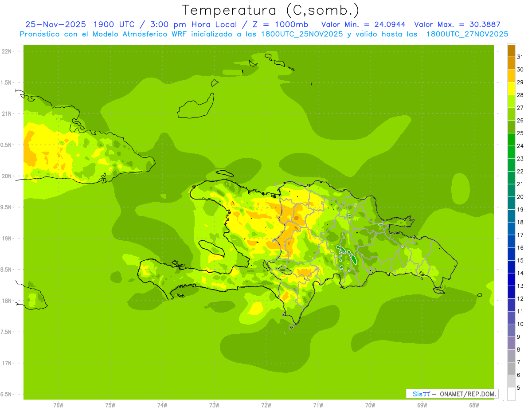This screenshot has height=411, width=532.
Task: Click the '68W' longitude axis label
Action: [x=474, y=405]
